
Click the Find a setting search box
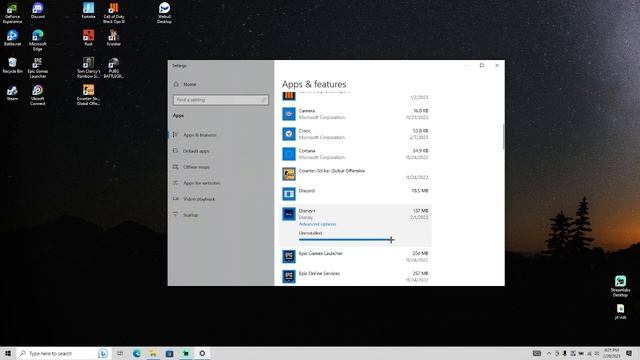tap(220, 100)
